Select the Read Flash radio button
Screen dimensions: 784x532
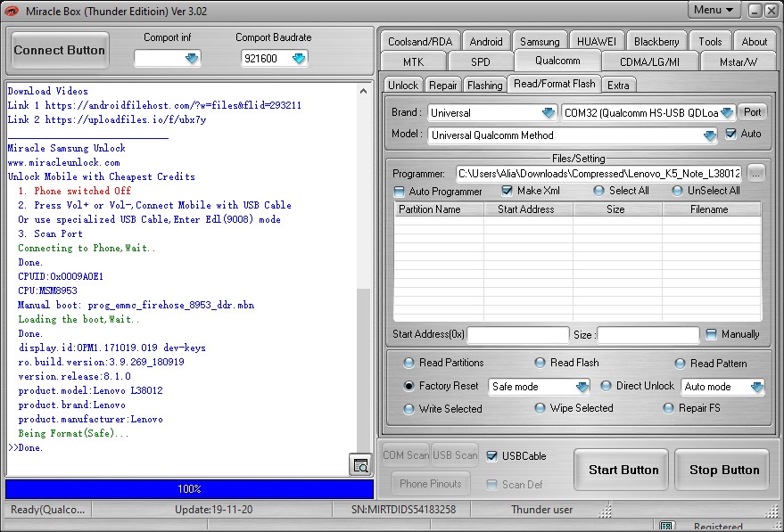(540, 363)
